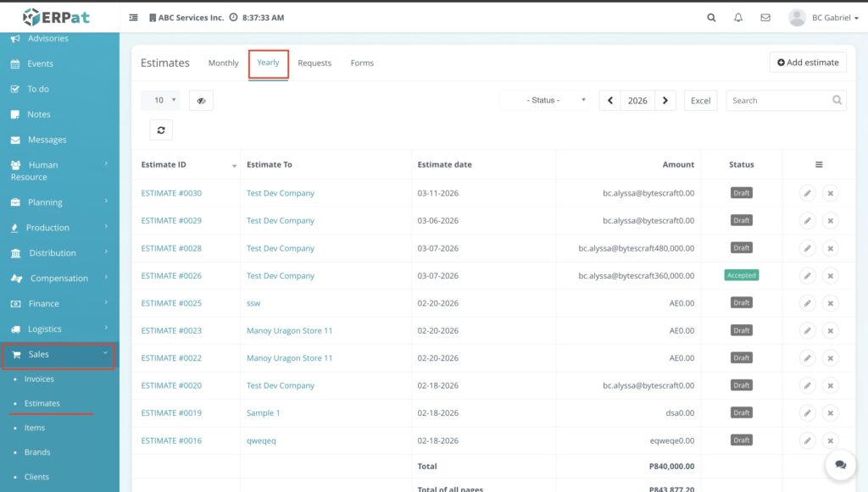Go to next year arrow

tap(665, 101)
